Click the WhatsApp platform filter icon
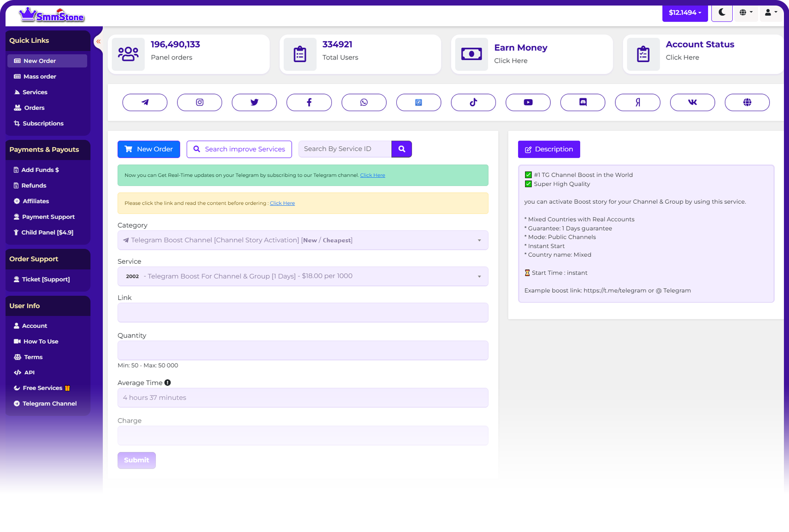The image size is (789, 532). point(364,102)
